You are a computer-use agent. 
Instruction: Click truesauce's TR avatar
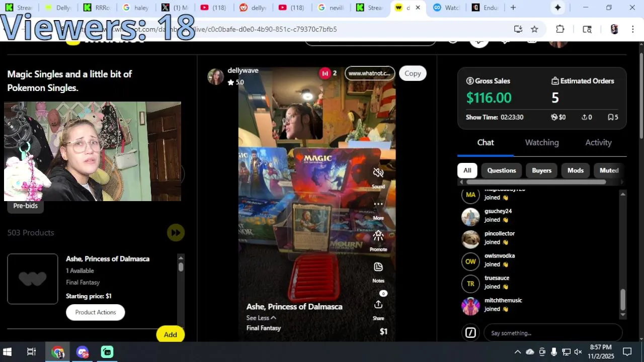point(470,284)
